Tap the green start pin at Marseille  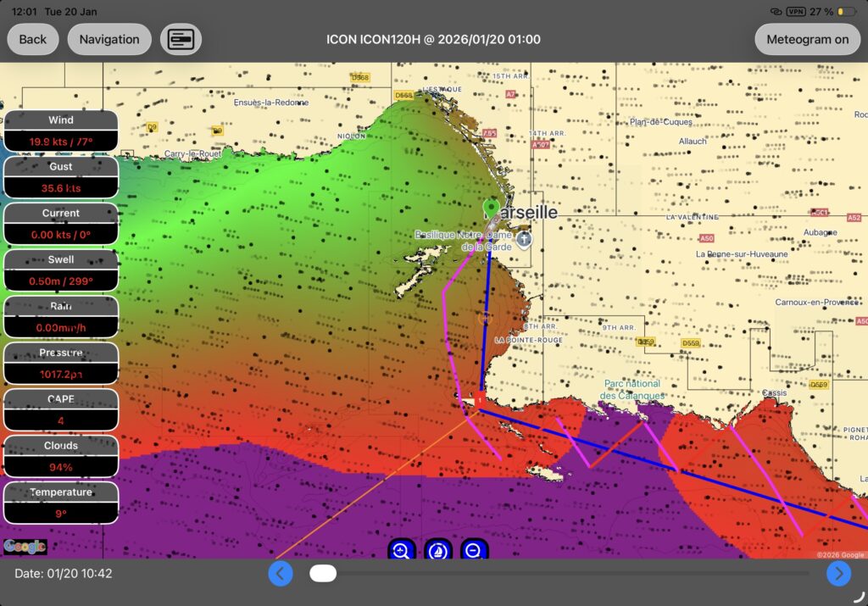pos(490,208)
